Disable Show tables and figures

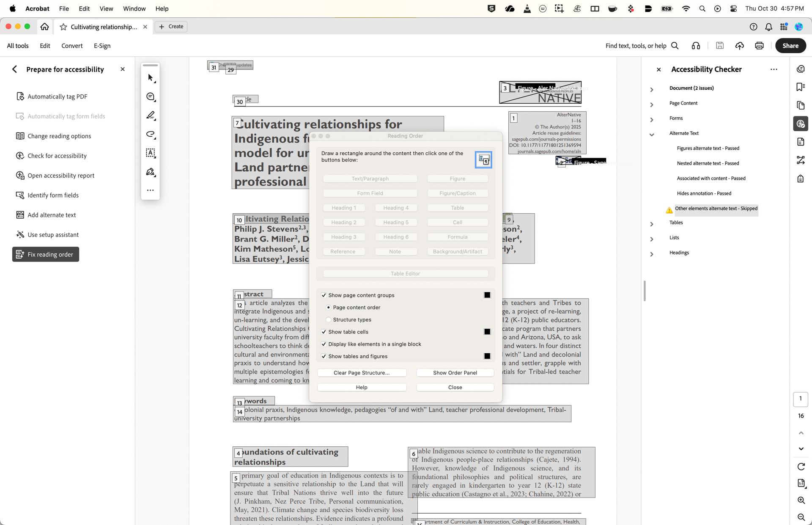tap(324, 356)
